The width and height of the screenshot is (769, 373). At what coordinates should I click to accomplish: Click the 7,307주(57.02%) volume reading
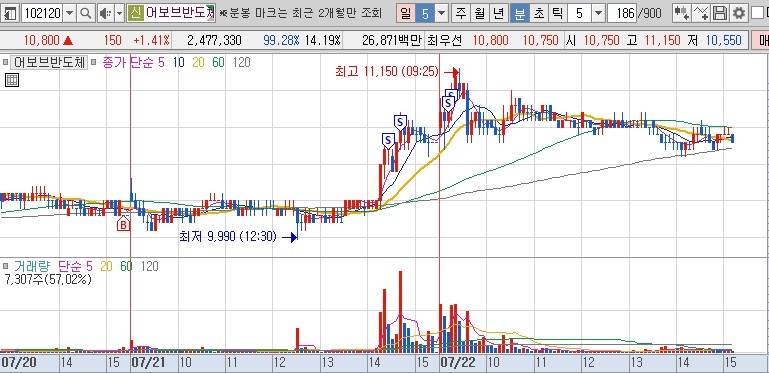coord(47,279)
